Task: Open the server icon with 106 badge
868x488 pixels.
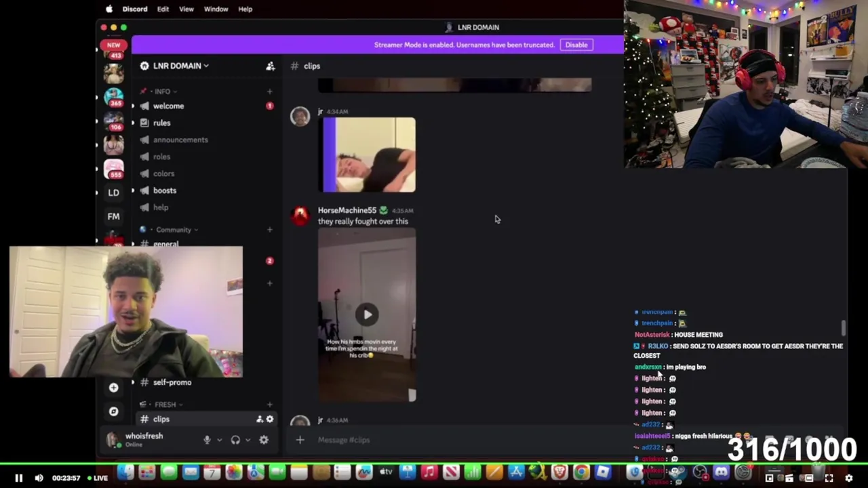Action: 113,121
